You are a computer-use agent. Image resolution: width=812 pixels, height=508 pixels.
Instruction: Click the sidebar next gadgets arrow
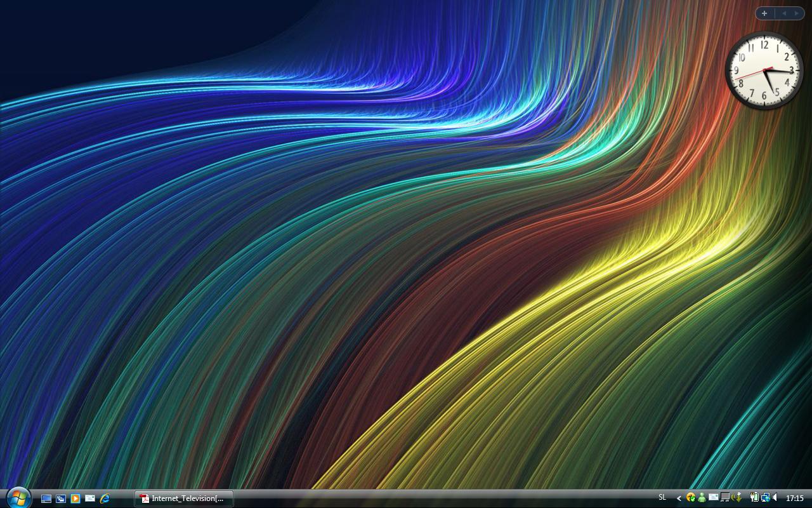coord(797,13)
